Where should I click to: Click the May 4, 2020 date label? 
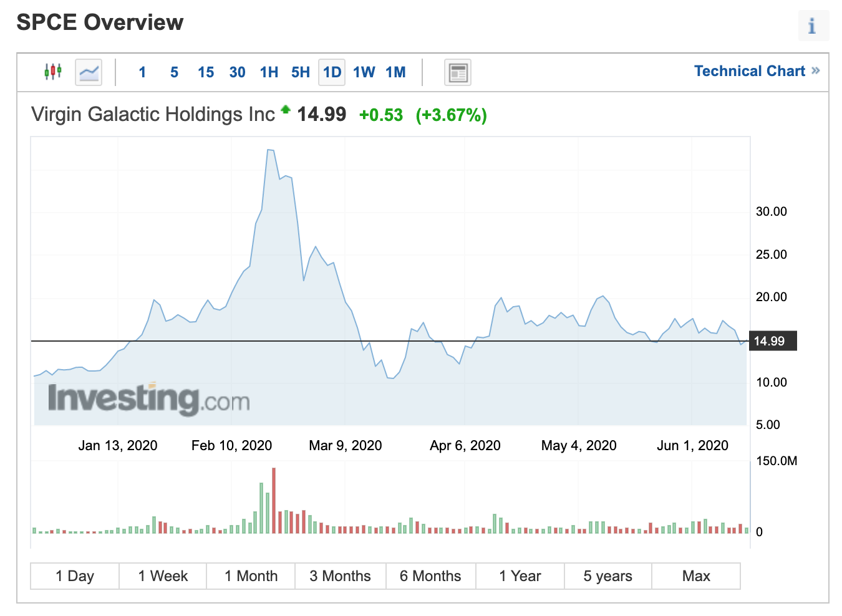tap(579, 445)
